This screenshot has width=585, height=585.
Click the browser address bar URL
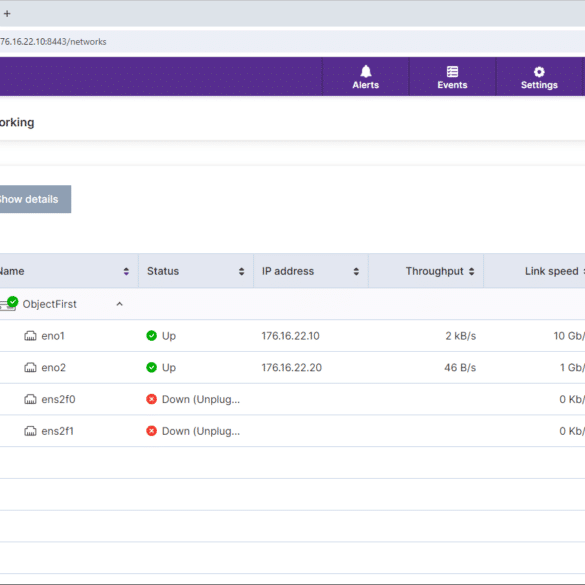[x=53, y=41]
